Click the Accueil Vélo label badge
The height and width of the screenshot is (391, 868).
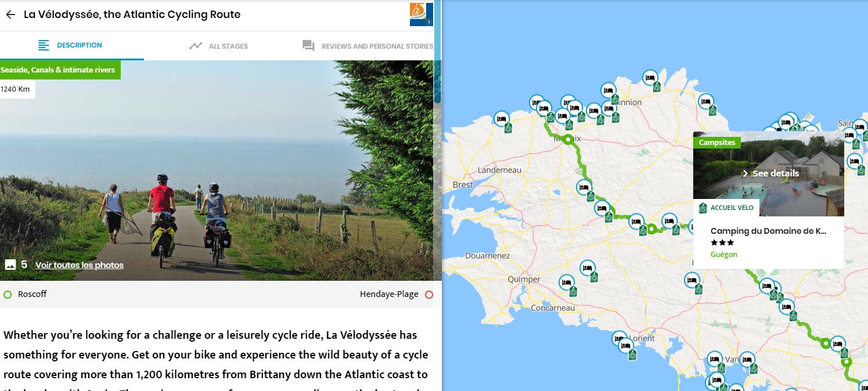[726, 208]
